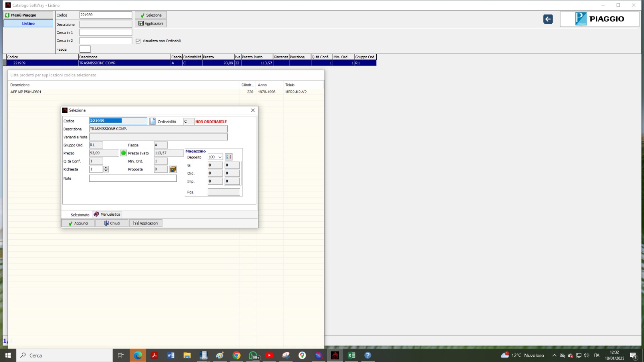Select the Selezionato tab
Image resolution: width=644 pixels, height=362 pixels.
80,215
